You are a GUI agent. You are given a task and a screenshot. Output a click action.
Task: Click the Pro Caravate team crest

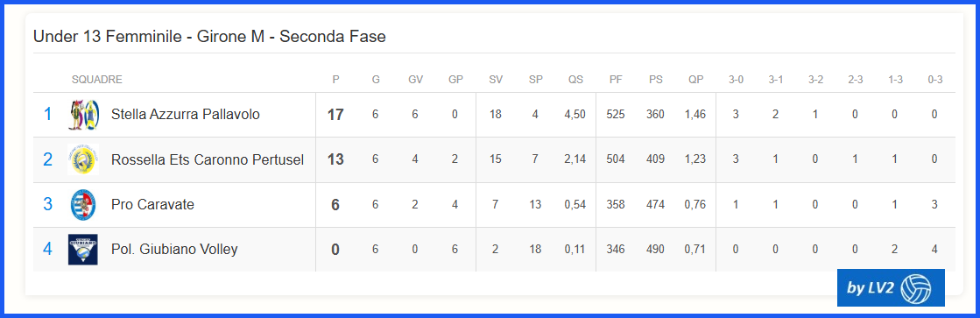83,205
